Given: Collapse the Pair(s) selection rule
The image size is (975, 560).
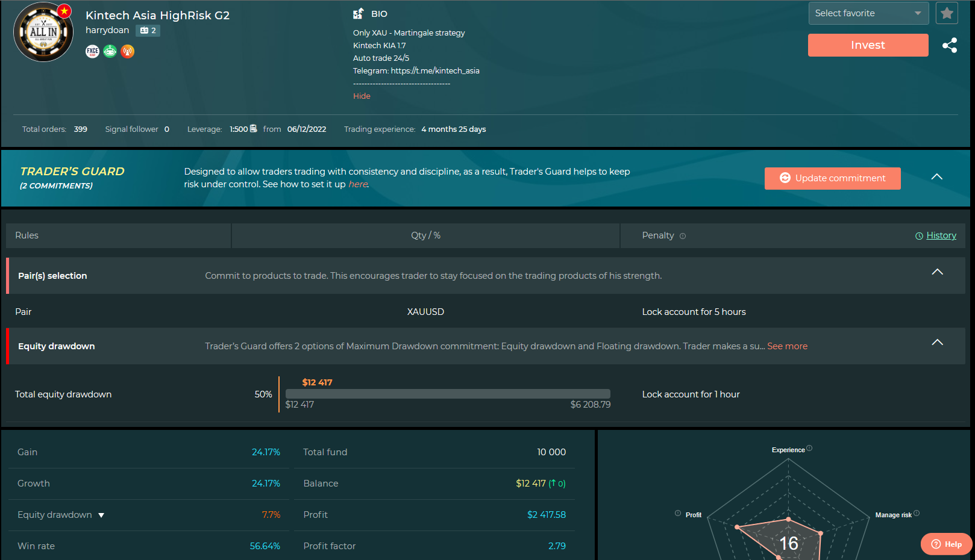Looking at the screenshot, I should pyautogui.click(x=938, y=272).
